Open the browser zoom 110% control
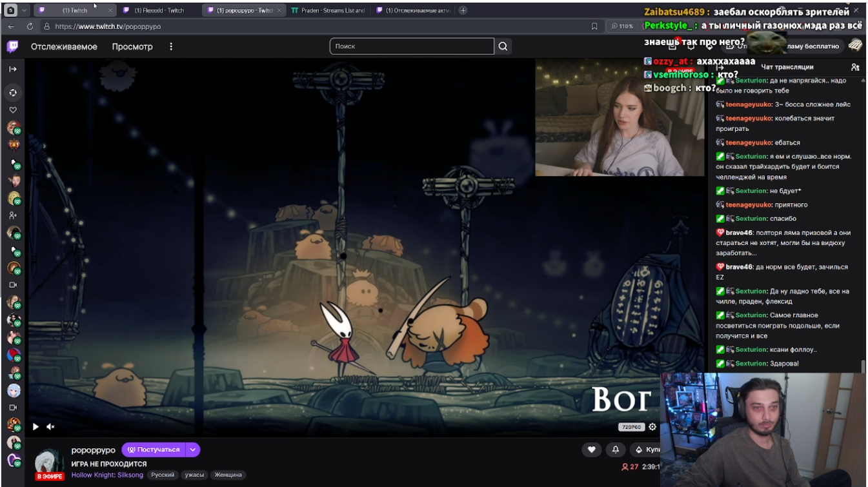This screenshot has height=487, width=868. tap(622, 26)
